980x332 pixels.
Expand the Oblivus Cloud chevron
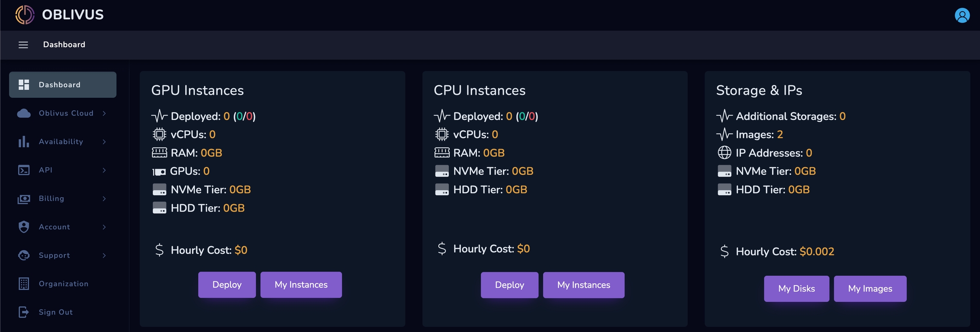tap(104, 113)
